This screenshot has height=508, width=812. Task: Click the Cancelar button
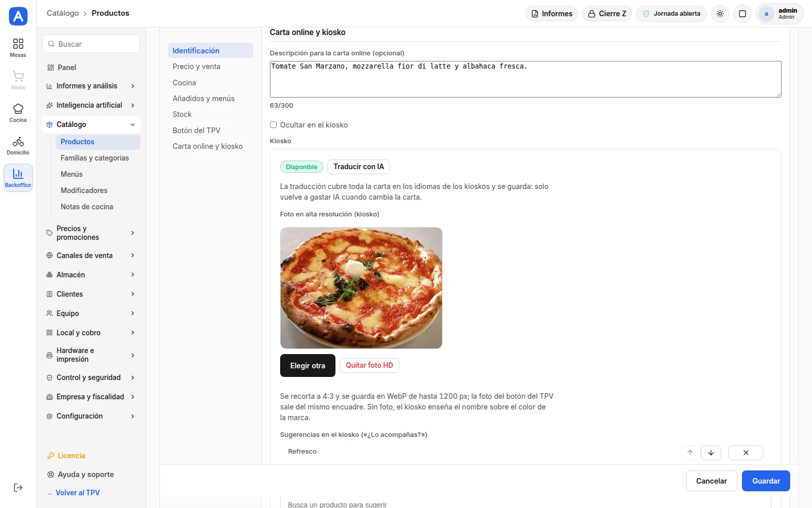pos(712,481)
